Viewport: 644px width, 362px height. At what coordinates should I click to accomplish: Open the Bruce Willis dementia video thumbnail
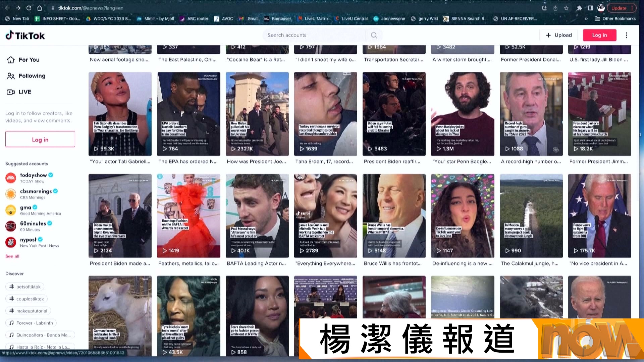point(394,215)
